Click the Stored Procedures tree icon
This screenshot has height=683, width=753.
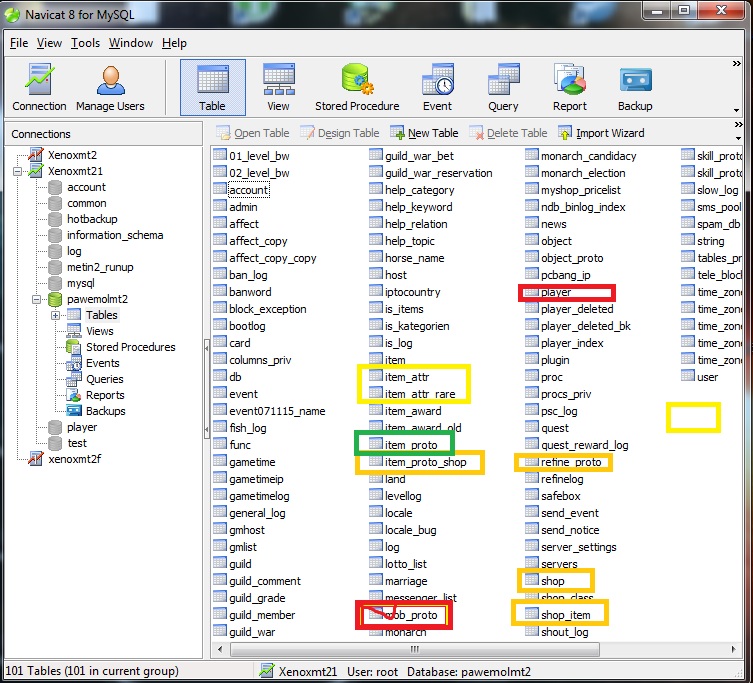(x=74, y=347)
